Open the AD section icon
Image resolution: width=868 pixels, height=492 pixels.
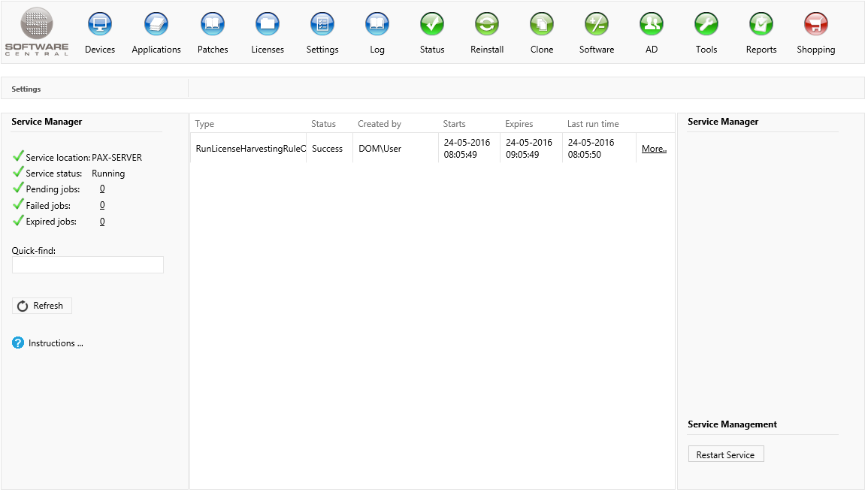pos(652,25)
